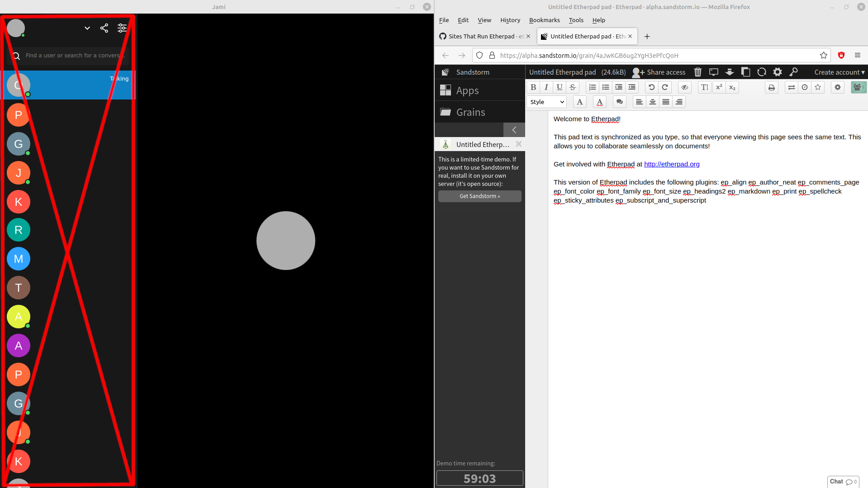Open Jami share account icon

tap(104, 28)
